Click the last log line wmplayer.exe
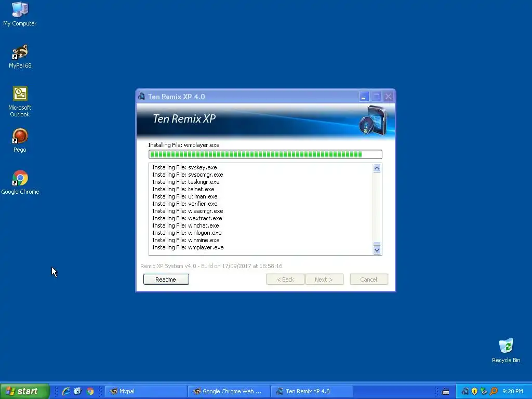This screenshot has width=532, height=399. click(x=188, y=247)
